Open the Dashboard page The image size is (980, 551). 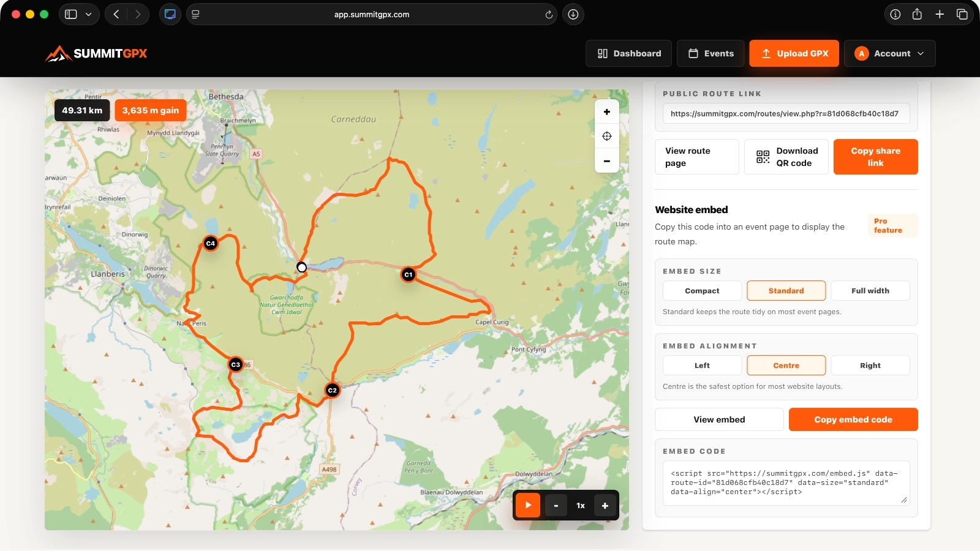(629, 53)
